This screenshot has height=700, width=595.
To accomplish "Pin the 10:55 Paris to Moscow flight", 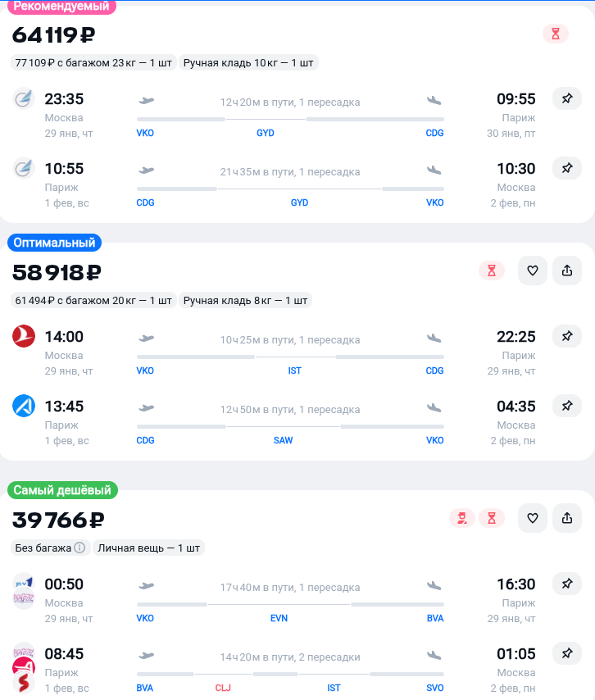I will pyautogui.click(x=566, y=168).
